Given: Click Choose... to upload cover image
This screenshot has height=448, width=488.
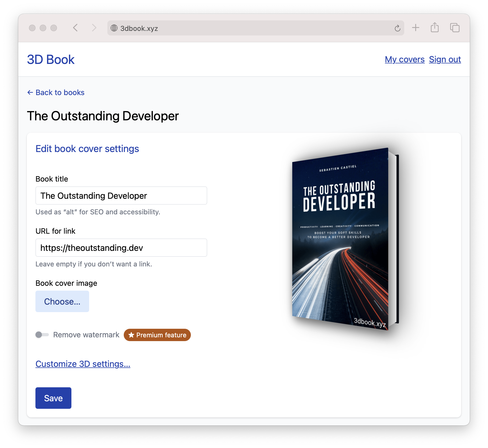Looking at the screenshot, I should [x=62, y=301].
